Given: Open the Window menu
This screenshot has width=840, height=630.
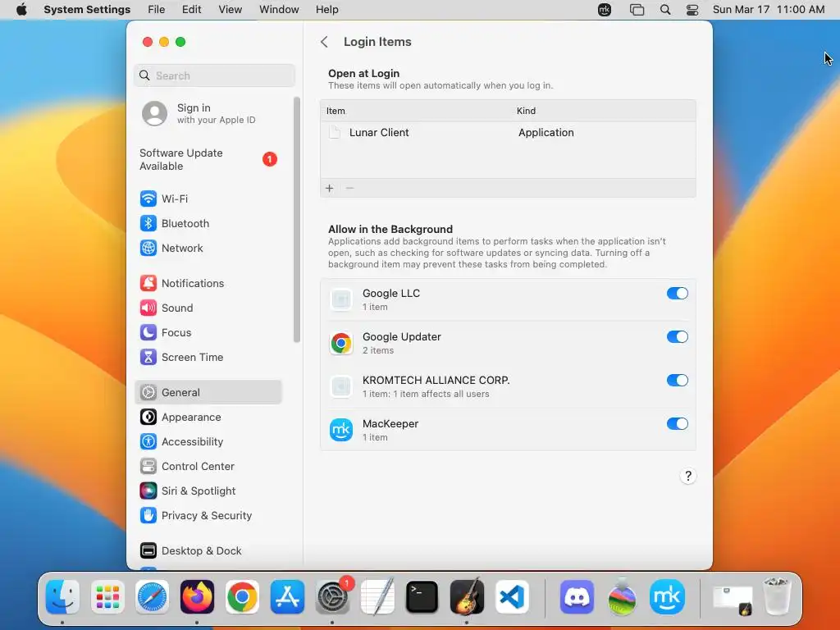Looking at the screenshot, I should tap(279, 10).
